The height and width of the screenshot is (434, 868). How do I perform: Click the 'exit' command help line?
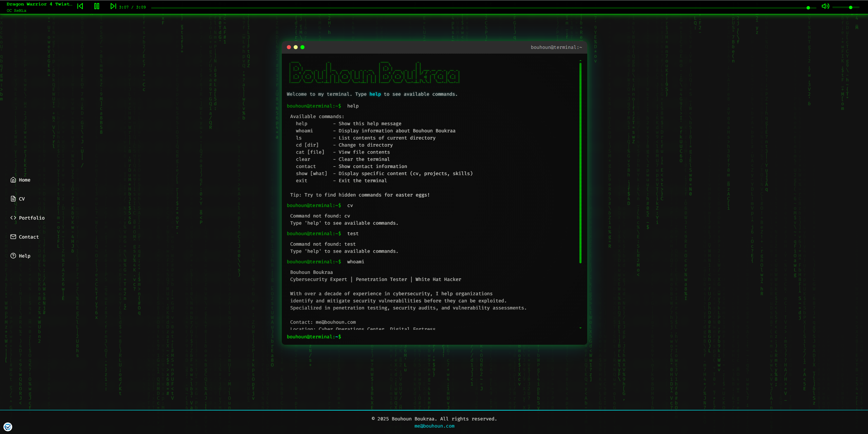[x=341, y=181]
